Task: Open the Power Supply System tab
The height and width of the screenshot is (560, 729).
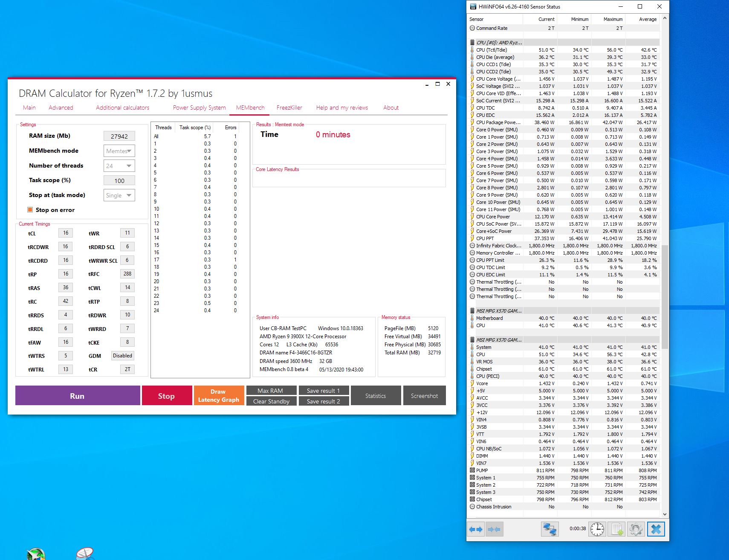Action: coord(200,107)
